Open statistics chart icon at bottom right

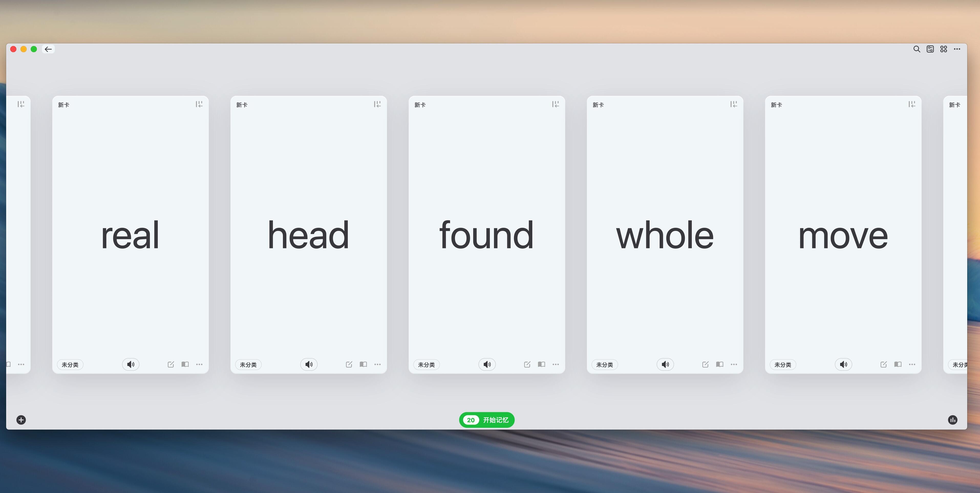coord(953,420)
